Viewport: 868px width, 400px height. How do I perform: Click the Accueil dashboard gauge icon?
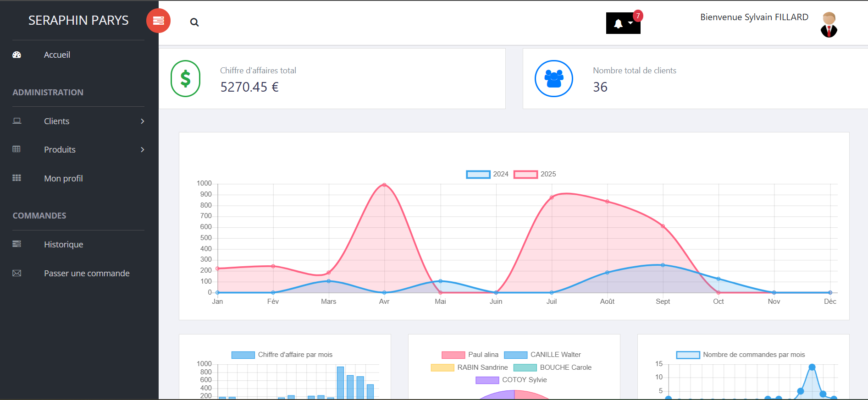pyautogui.click(x=17, y=55)
